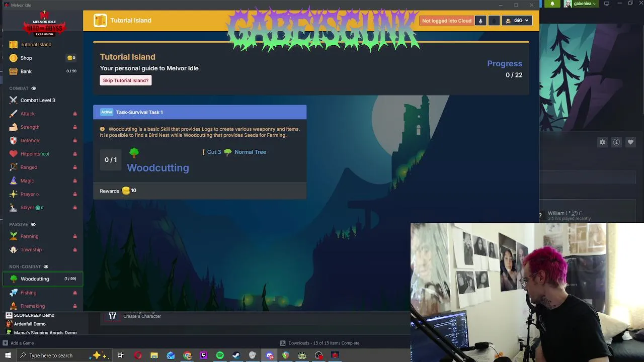Click the Create a Character entry in Steam

point(142,316)
